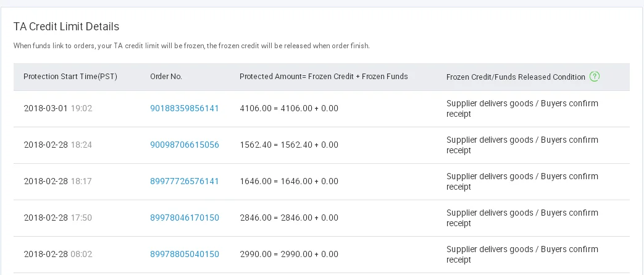Viewport: 644px width, 275px height.
Task: Open order number 89978046170150
Action: coord(184,218)
